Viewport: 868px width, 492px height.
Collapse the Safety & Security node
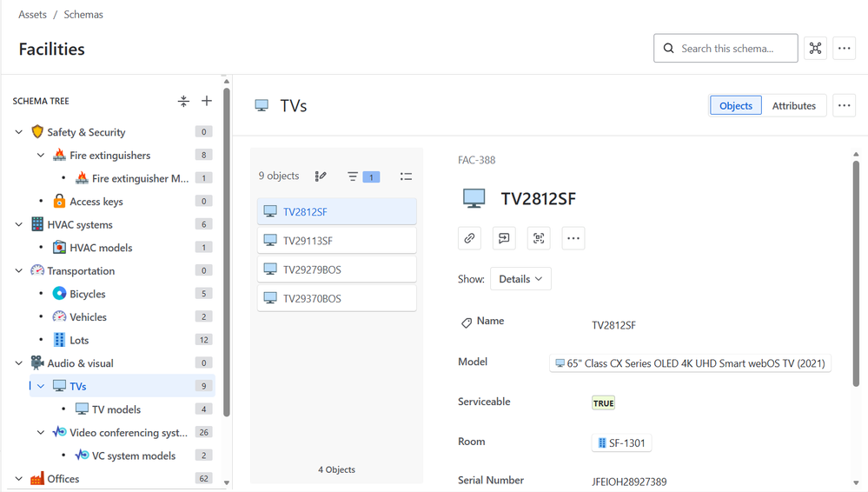pos(19,132)
